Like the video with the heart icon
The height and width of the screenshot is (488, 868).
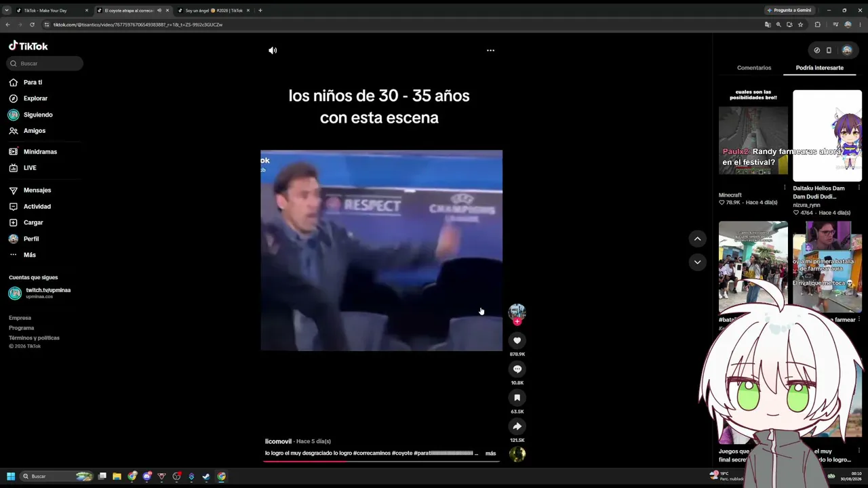point(517,340)
